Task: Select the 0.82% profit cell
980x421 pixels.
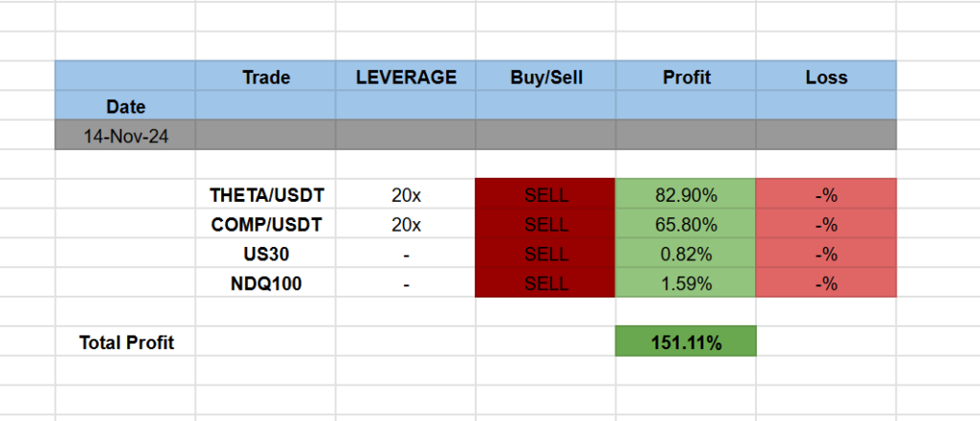Action: [x=686, y=255]
